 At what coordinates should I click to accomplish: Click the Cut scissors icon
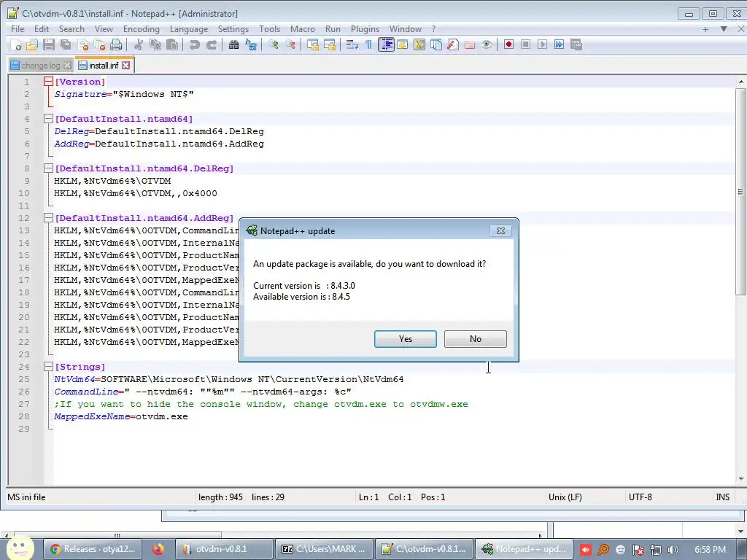coord(139,44)
